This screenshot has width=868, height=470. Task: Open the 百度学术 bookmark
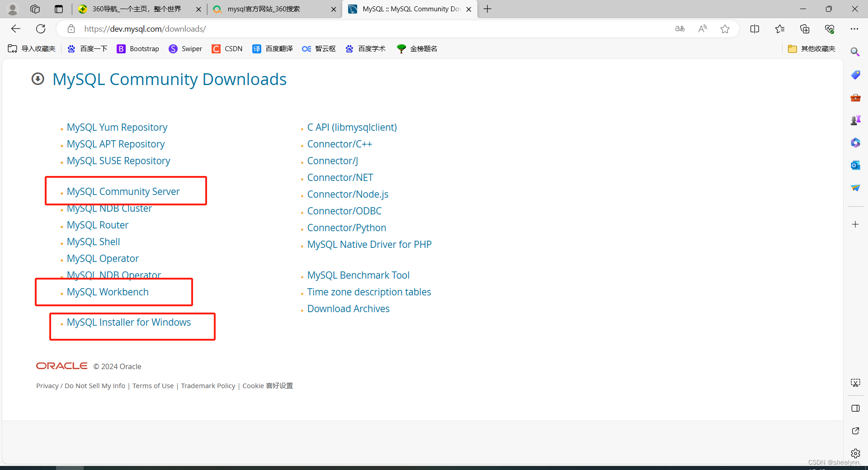[x=365, y=49]
